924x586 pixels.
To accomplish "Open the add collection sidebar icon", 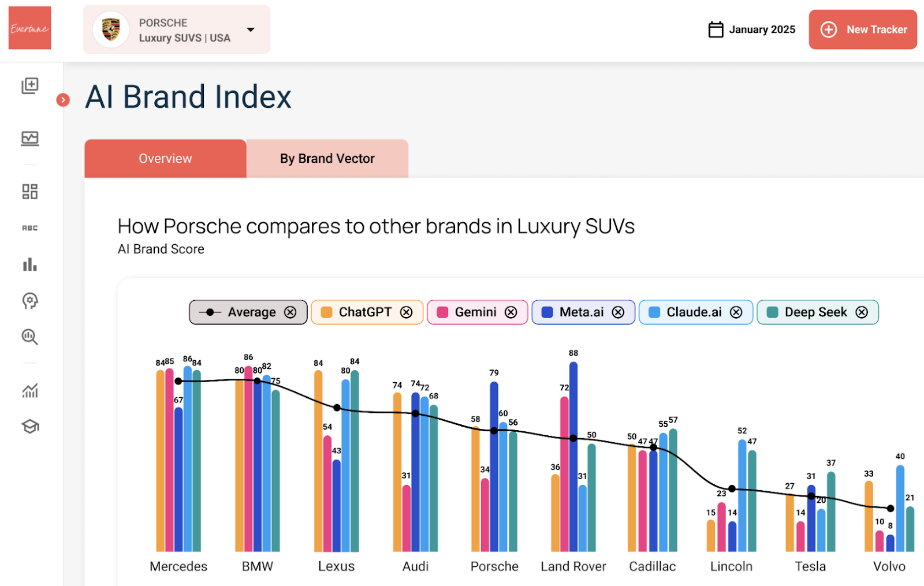I will tap(30, 86).
